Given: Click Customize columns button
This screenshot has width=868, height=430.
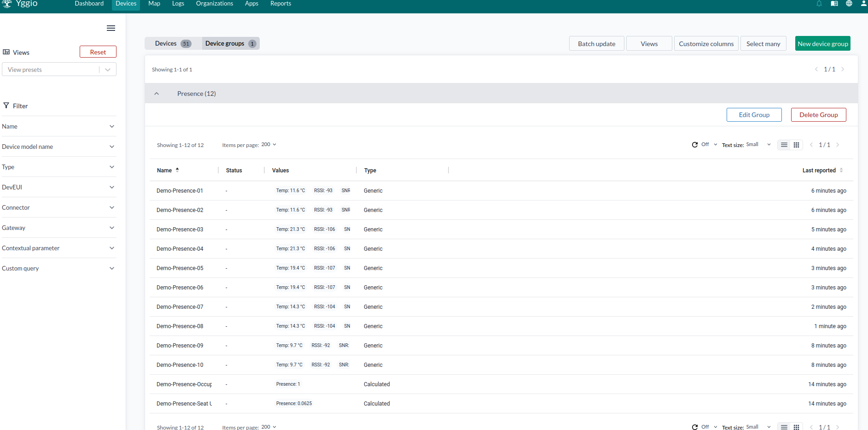Looking at the screenshot, I should pyautogui.click(x=706, y=44).
